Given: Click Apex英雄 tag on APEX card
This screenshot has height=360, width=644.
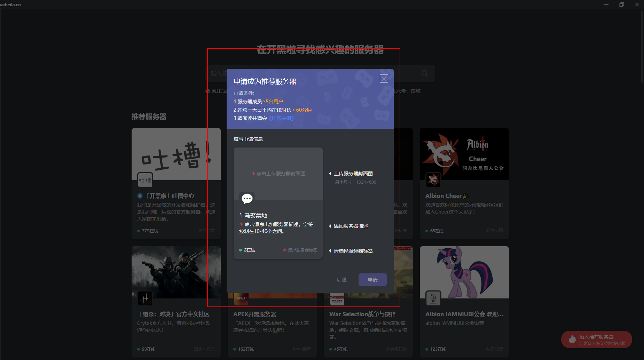Looking at the screenshot, I should pos(301,349).
